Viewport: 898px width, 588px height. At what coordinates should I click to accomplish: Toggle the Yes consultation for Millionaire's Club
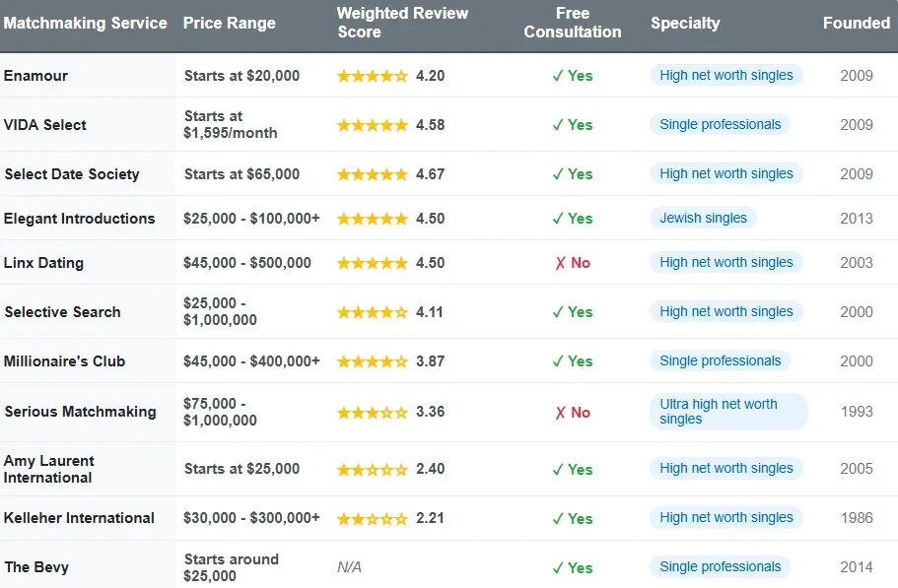(x=572, y=361)
